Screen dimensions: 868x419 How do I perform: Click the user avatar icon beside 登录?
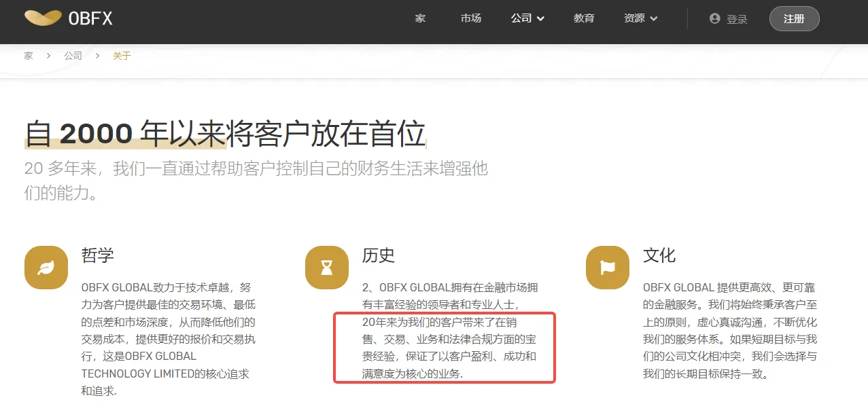(x=714, y=19)
